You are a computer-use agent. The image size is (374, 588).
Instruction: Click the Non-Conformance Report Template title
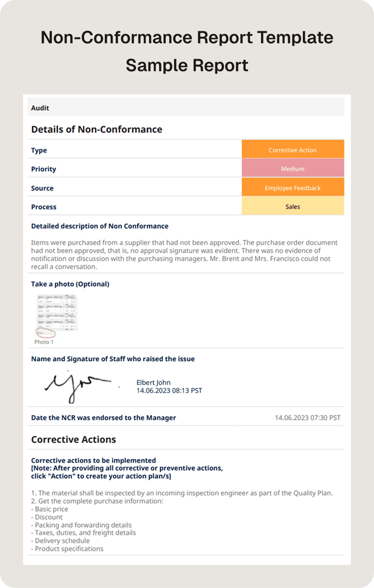[187, 38]
